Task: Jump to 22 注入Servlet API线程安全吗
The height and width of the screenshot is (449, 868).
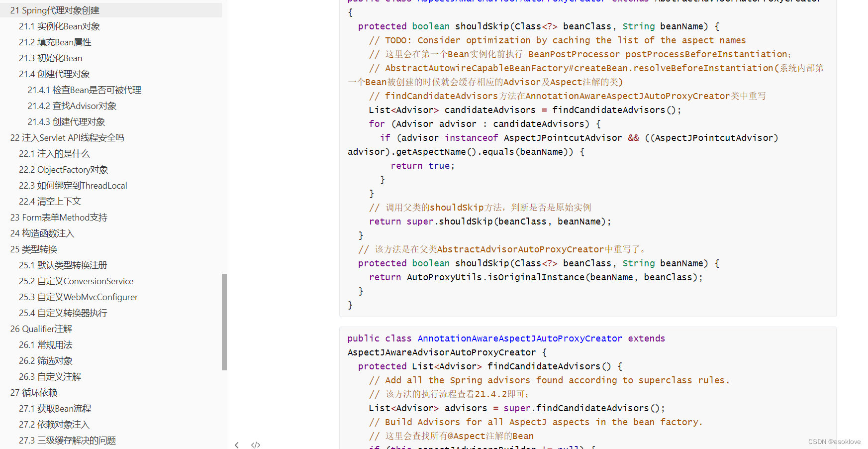Action: tap(67, 138)
